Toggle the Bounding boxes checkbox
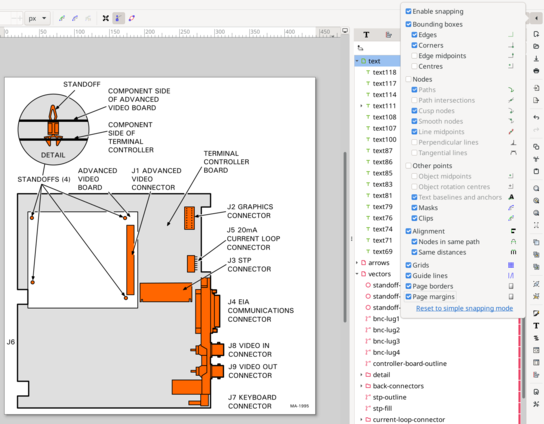The height and width of the screenshot is (424, 544). pyautogui.click(x=408, y=24)
